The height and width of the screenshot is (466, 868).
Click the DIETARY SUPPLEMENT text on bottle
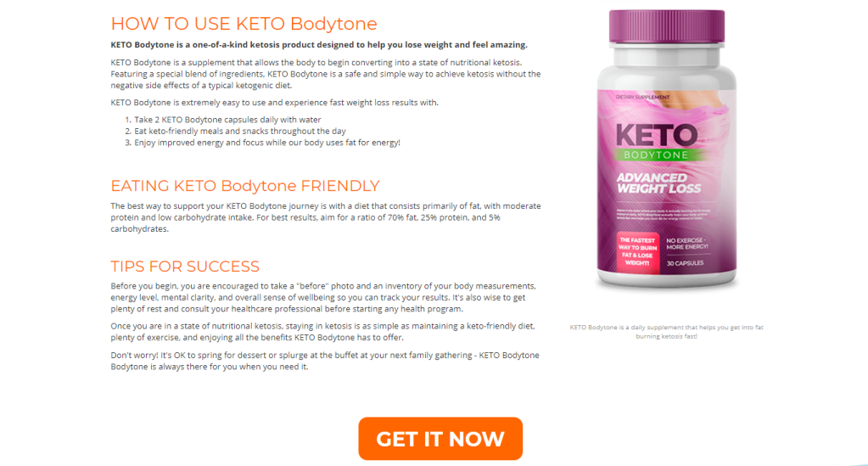pos(642,98)
